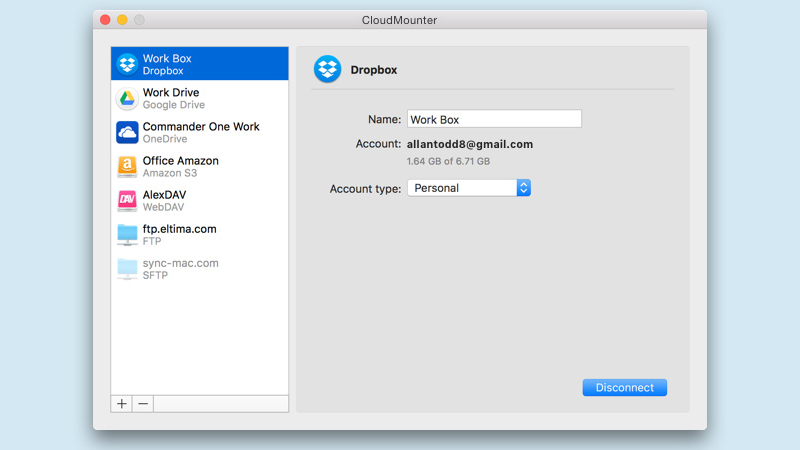Select sync-mac.com connection name
800x450 pixels.
(181, 263)
